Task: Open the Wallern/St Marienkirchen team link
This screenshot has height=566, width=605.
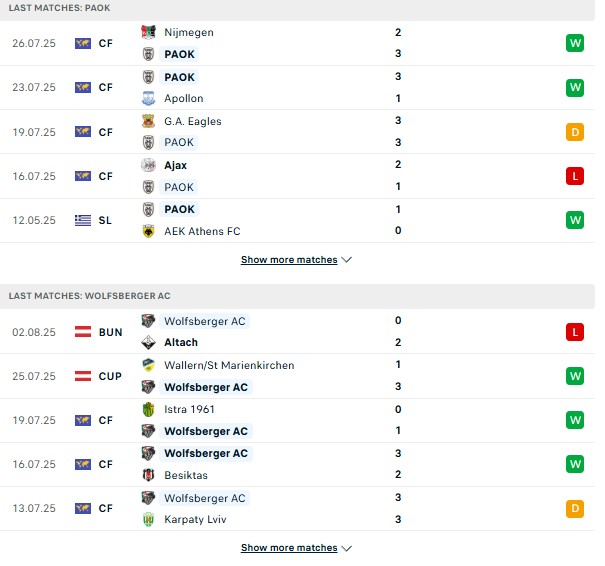Action: click(229, 365)
